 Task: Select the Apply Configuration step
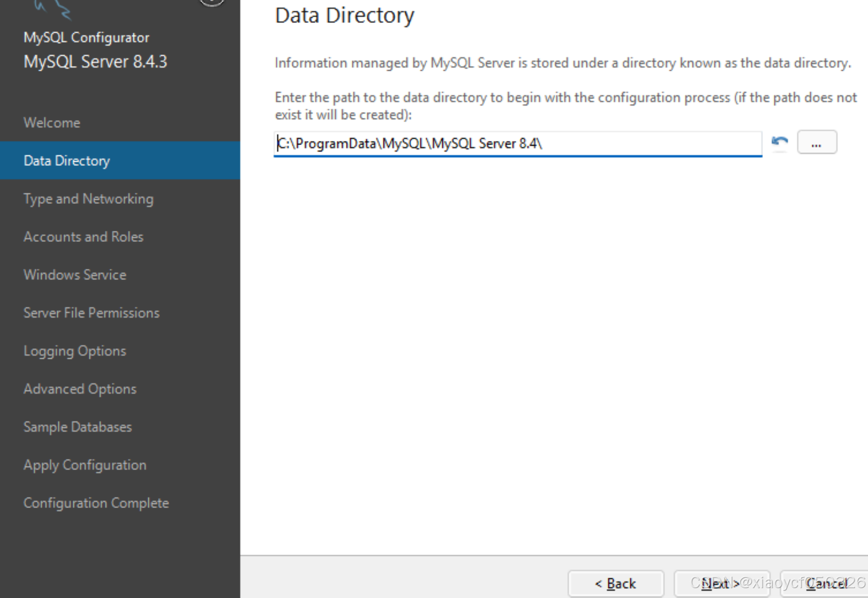[85, 465]
